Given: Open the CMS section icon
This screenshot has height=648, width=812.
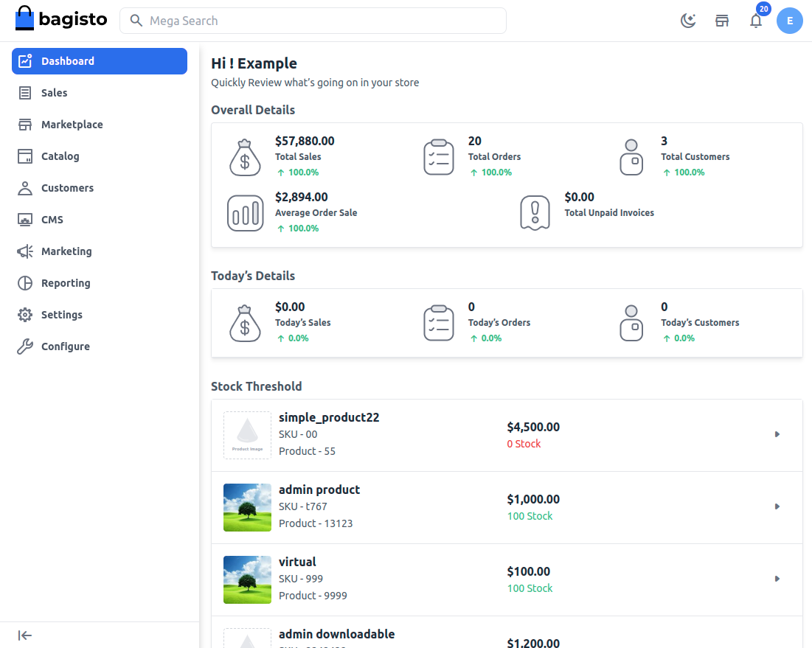Looking at the screenshot, I should (x=27, y=219).
